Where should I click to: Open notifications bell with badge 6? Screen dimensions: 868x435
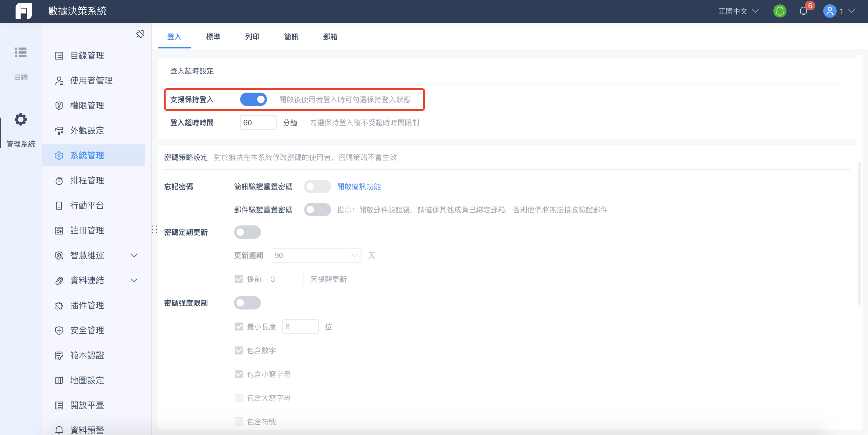(804, 11)
